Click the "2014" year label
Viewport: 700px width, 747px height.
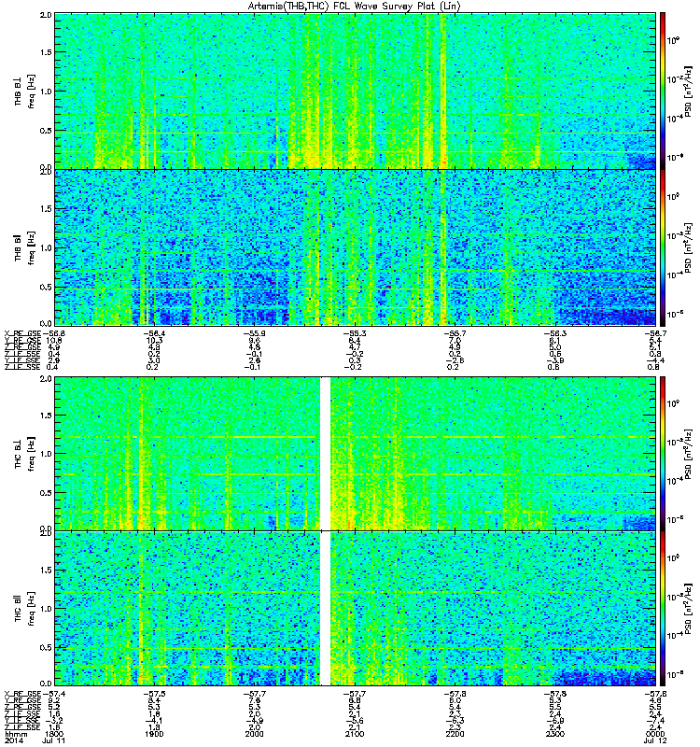(x=13, y=740)
